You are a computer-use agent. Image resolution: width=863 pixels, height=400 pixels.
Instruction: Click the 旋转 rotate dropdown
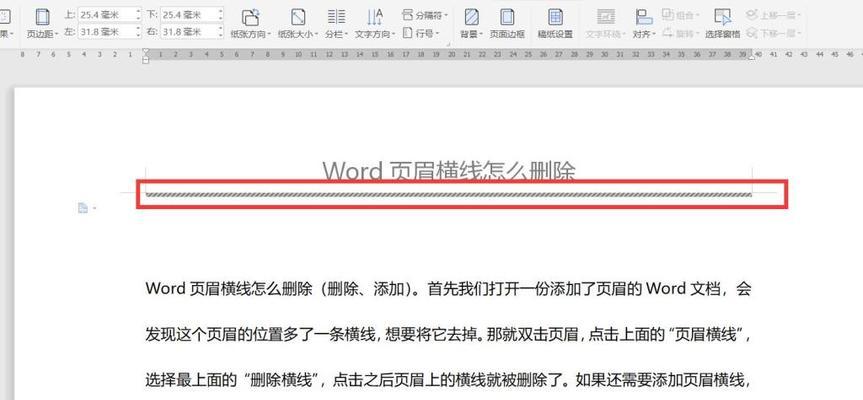click(679, 33)
